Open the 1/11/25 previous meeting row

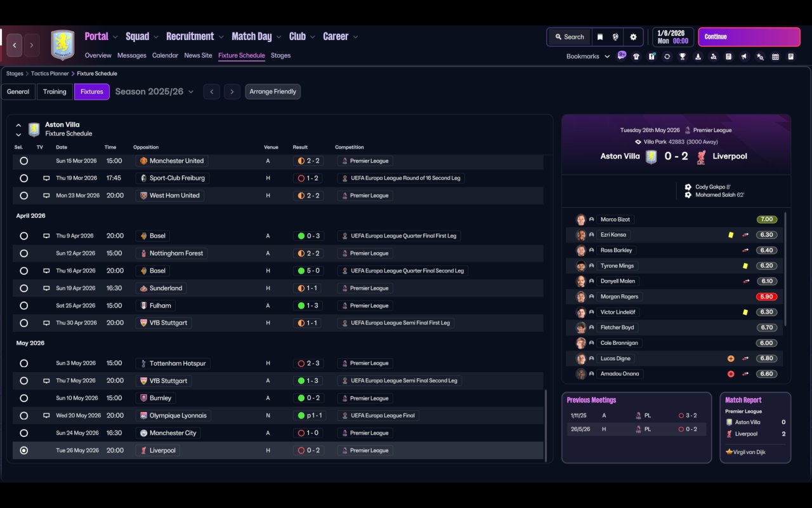(637, 415)
